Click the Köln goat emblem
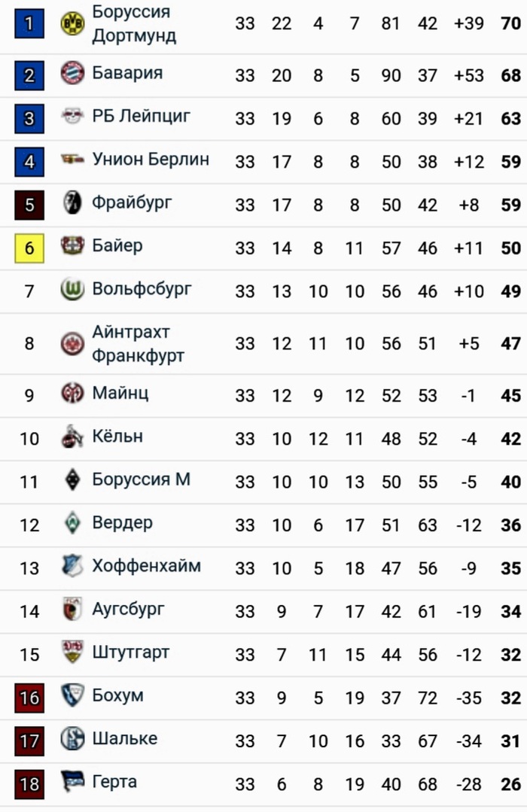 (72, 436)
